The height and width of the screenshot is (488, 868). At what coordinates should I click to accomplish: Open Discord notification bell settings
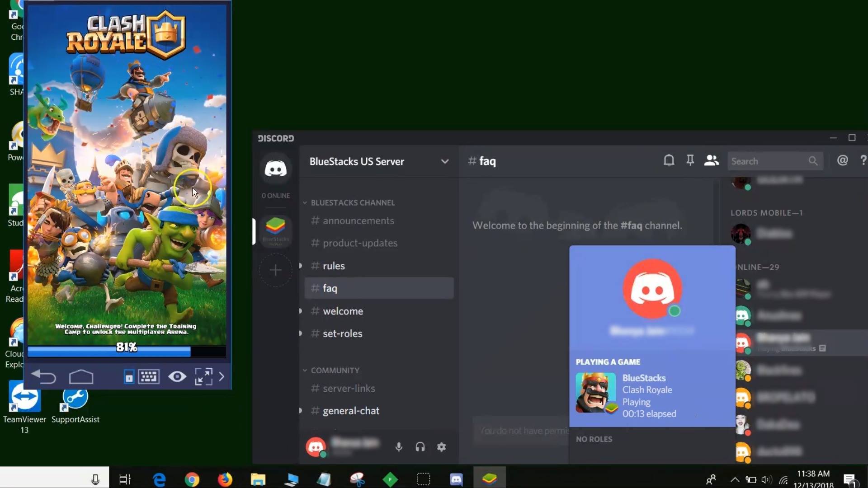669,160
